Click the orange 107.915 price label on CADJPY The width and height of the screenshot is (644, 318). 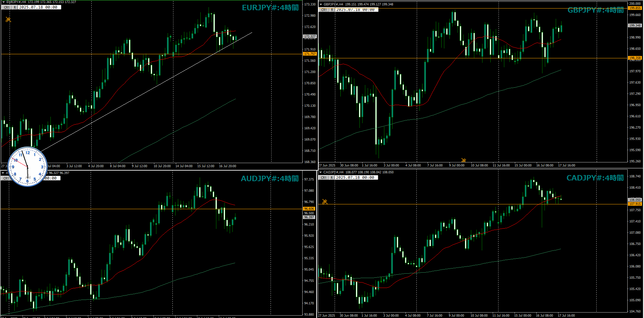635,204
